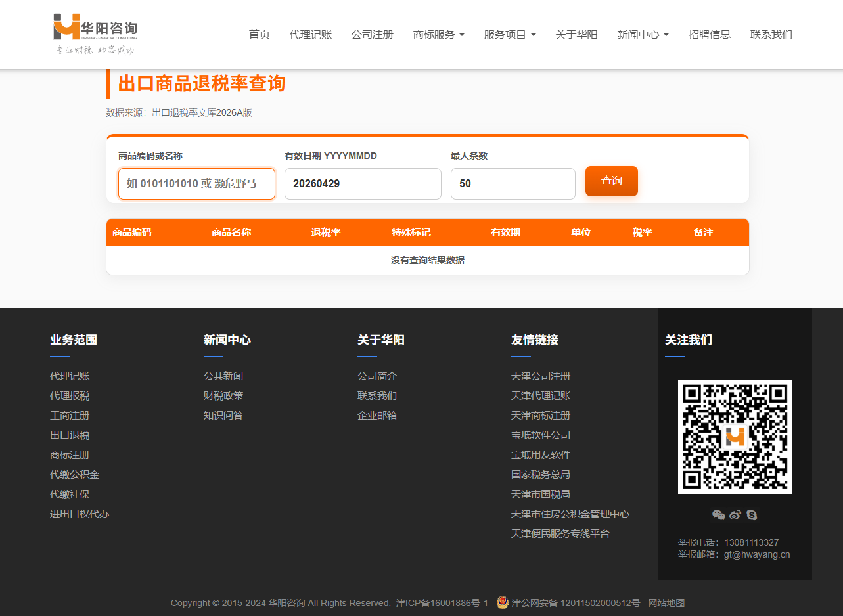Click the QR code image in the footer
Viewport: 843px width, 616px height.
click(x=735, y=437)
